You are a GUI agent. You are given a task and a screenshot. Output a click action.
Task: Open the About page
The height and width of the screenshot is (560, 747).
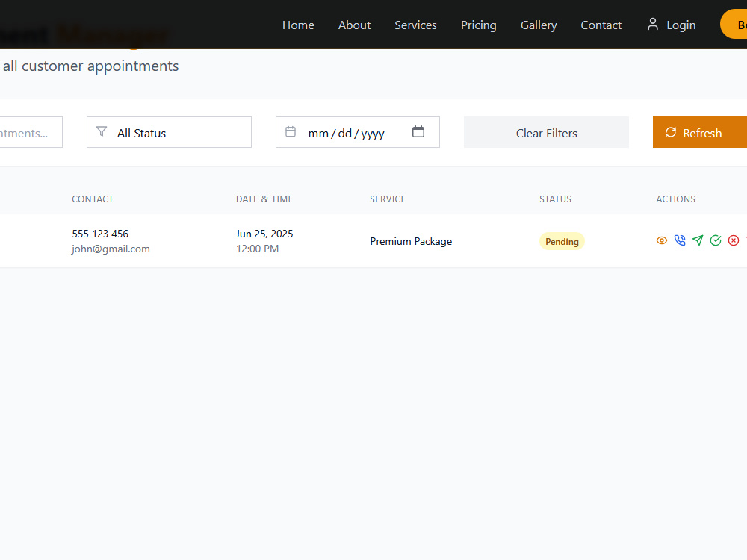click(354, 25)
